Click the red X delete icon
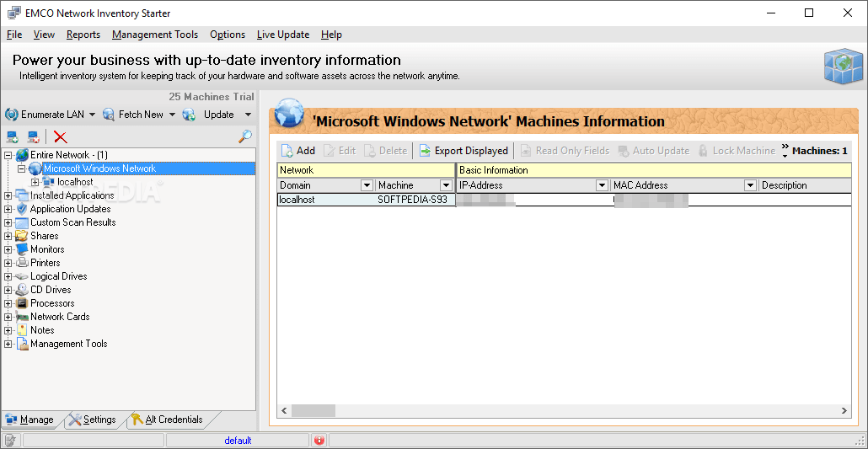 coord(60,136)
